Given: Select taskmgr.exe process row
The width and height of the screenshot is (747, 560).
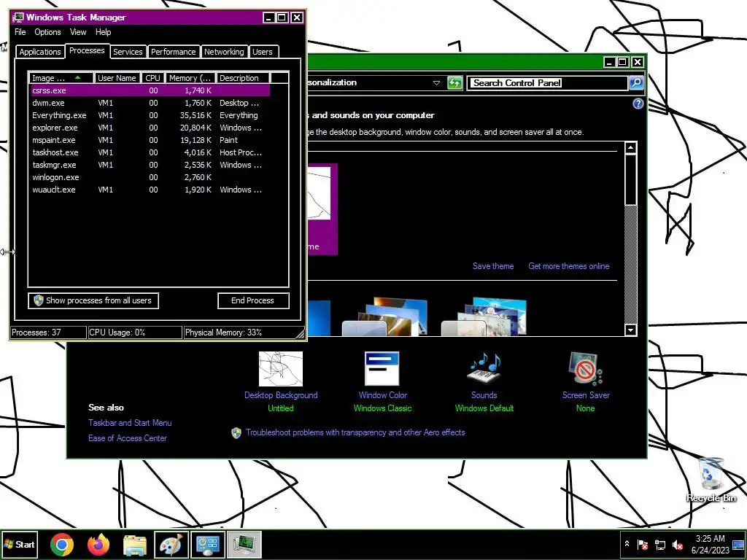Looking at the screenshot, I should [150, 165].
